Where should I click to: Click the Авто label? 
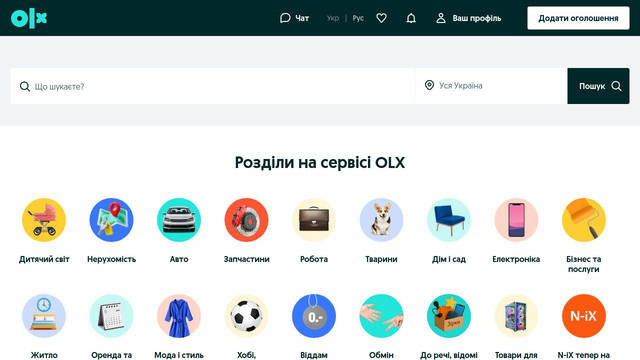coord(179,259)
